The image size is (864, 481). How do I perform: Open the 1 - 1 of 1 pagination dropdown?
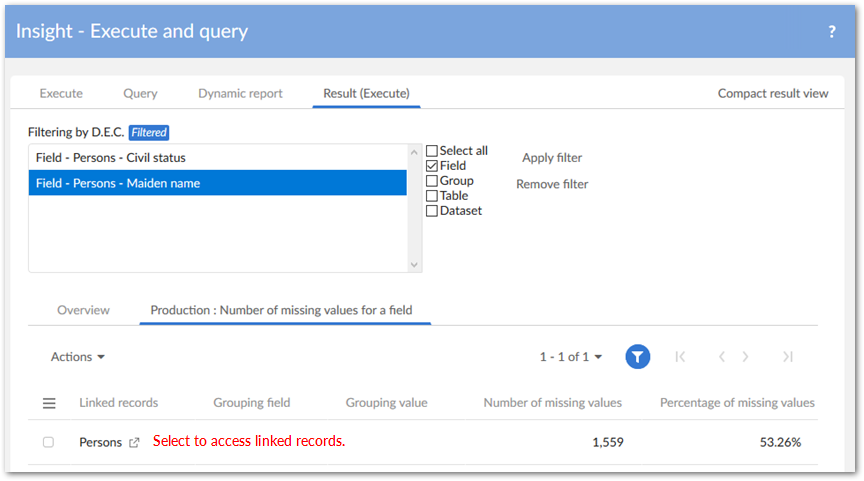click(x=571, y=357)
